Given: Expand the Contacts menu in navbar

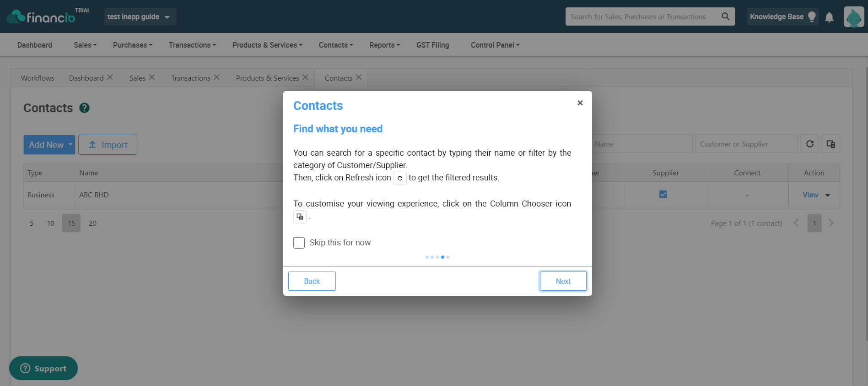Looking at the screenshot, I should click(336, 45).
